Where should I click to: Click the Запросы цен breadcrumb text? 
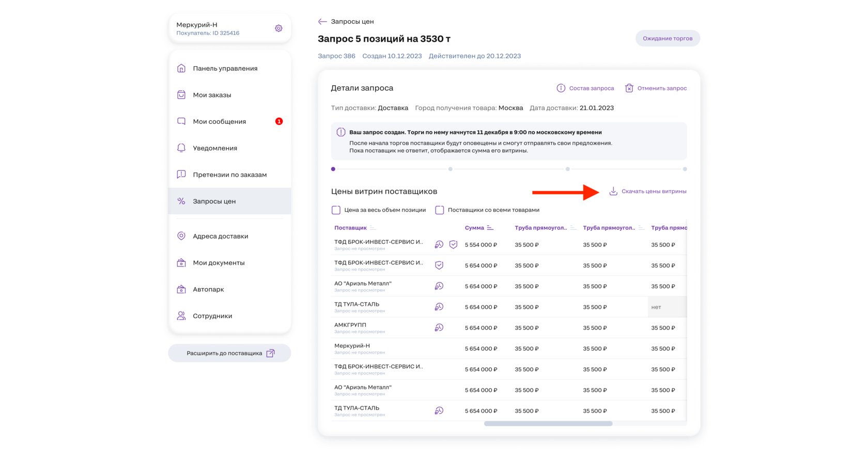click(x=352, y=22)
